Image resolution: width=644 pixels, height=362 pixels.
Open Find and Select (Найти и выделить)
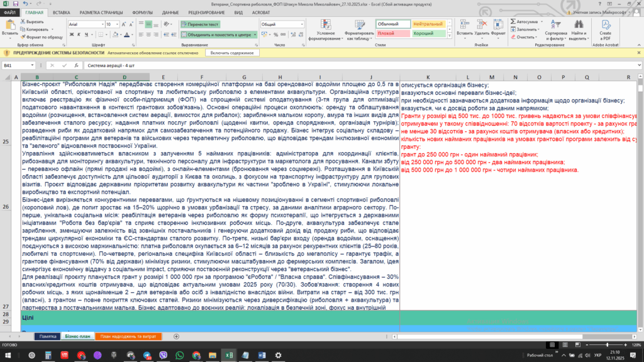[579, 27]
